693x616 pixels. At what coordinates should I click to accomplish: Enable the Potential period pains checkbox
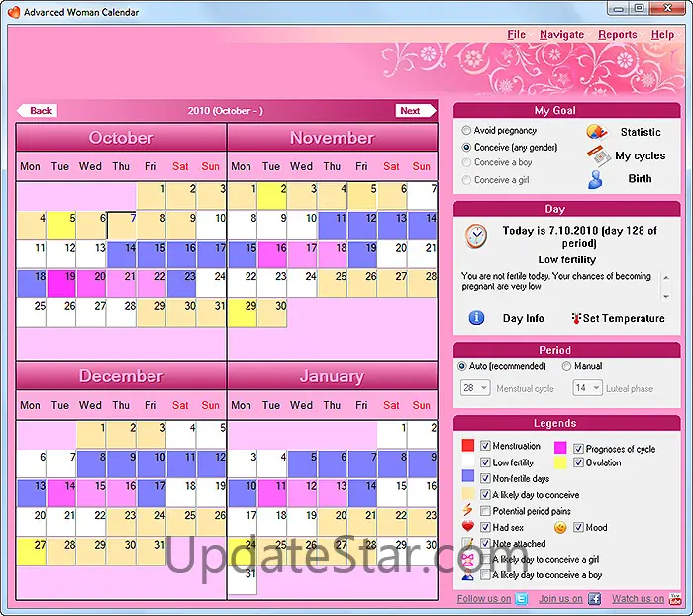(x=486, y=511)
